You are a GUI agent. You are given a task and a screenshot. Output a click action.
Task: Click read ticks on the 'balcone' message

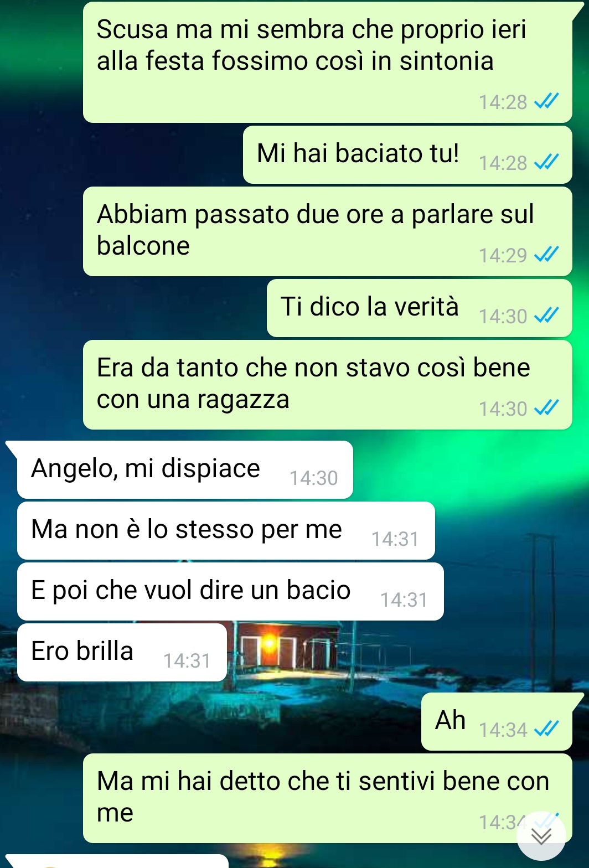546,255
